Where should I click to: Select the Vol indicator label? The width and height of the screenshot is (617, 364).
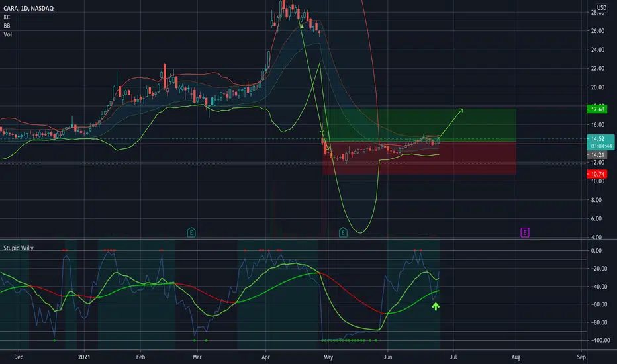[7, 34]
